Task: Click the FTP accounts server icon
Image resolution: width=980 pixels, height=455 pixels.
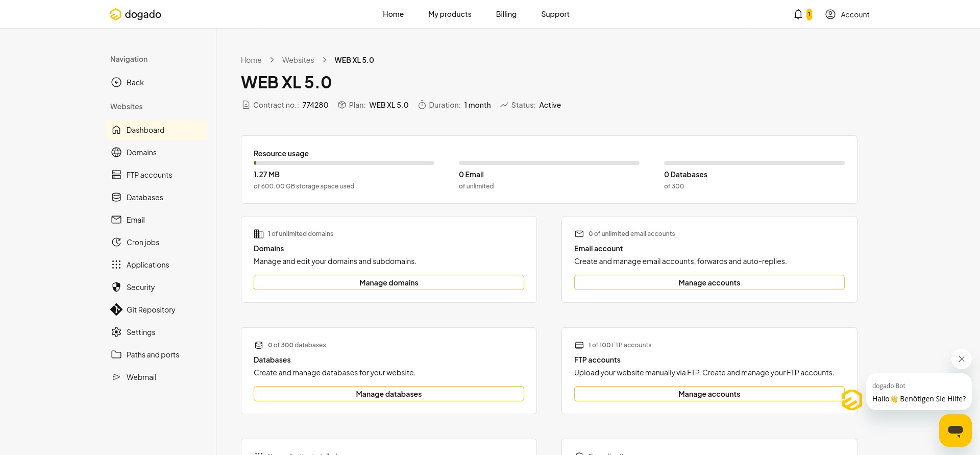Action: click(116, 175)
